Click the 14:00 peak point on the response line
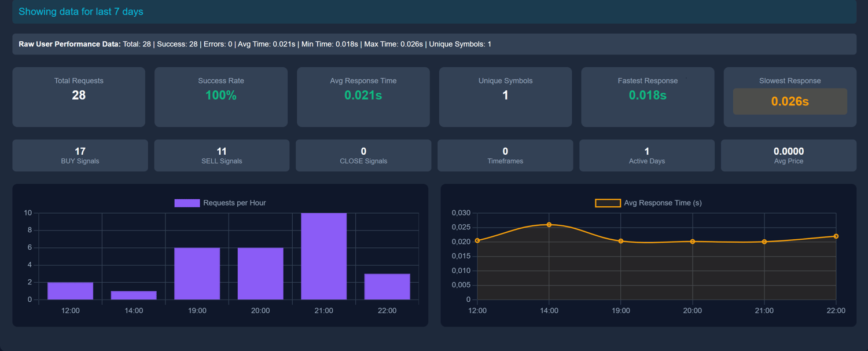This screenshot has width=868, height=351. (549, 225)
